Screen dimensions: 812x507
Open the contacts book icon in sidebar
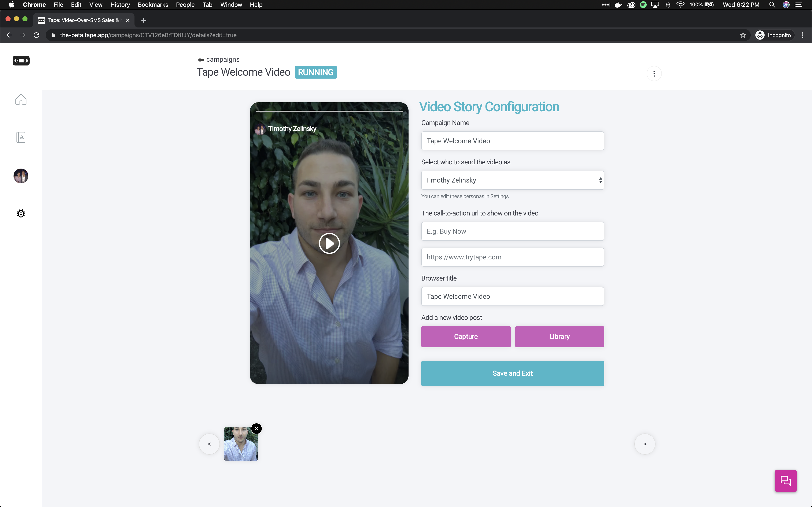(x=21, y=137)
